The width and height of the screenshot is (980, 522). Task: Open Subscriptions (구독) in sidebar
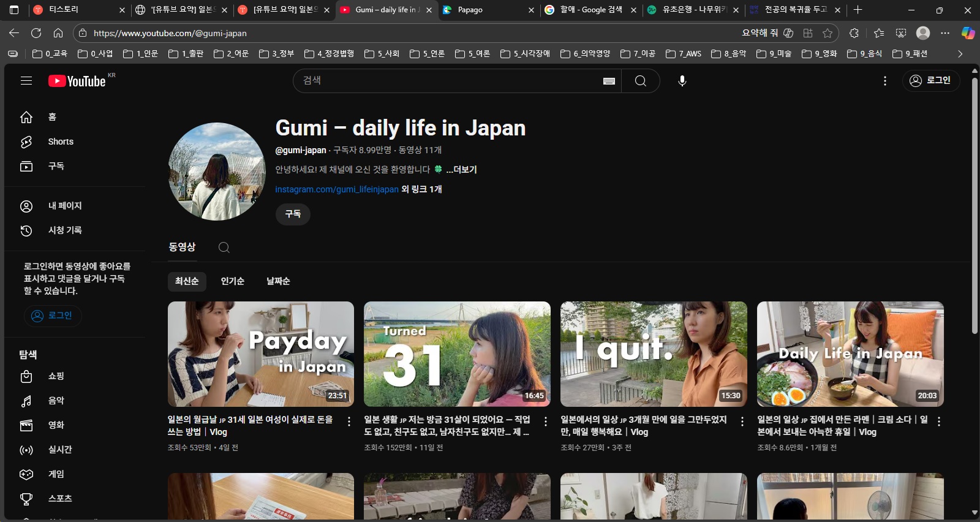coord(75,166)
